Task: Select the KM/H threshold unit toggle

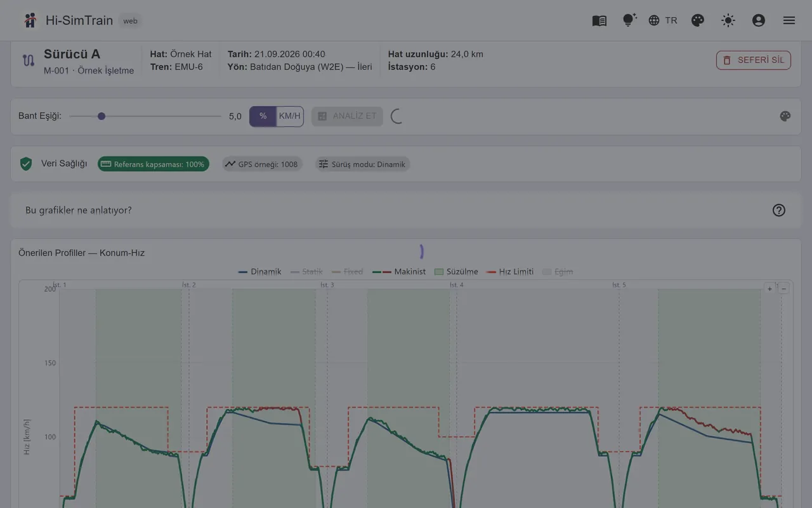Action: tap(290, 116)
